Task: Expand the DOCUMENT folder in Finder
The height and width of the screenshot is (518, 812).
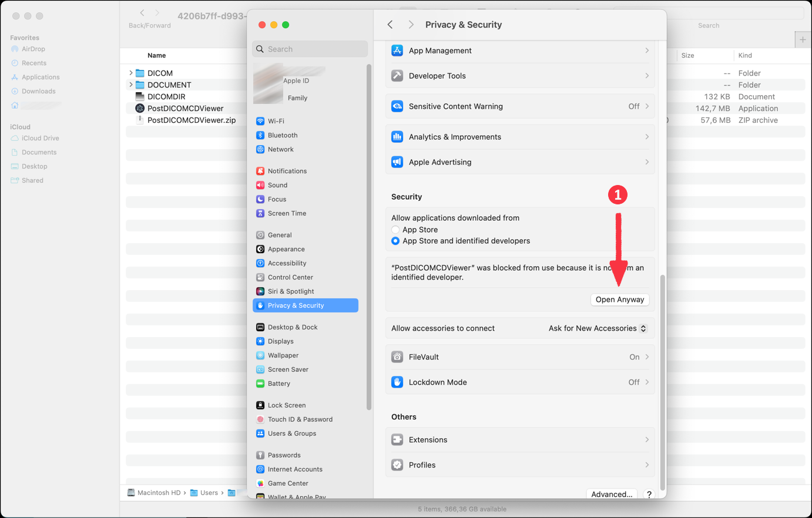Action: pyautogui.click(x=130, y=84)
